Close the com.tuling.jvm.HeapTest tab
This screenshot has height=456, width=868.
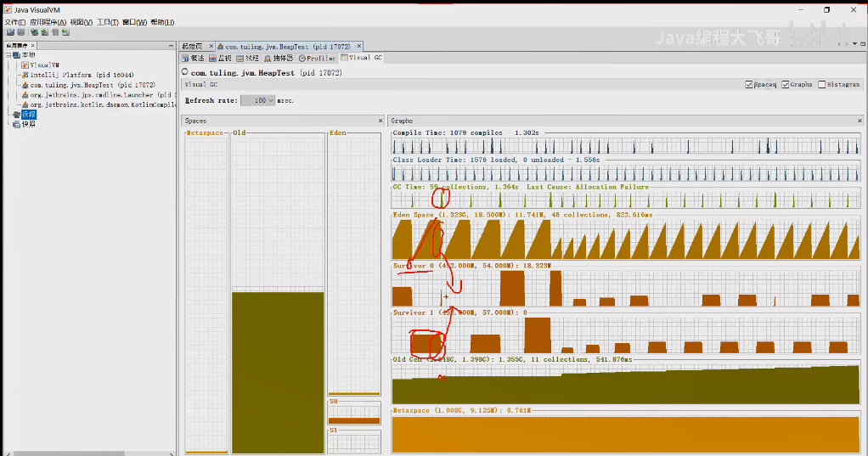[x=358, y=47]
